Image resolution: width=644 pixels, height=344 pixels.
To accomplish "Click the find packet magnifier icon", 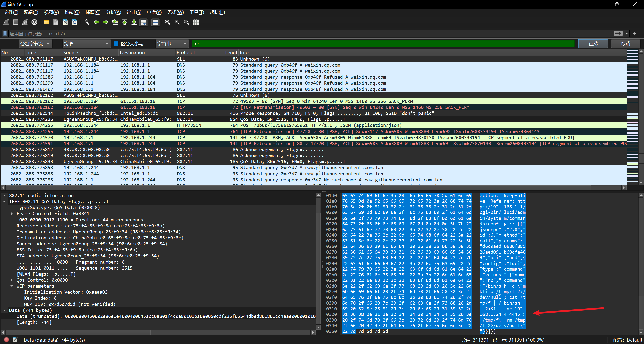I will tap(87, 22).
